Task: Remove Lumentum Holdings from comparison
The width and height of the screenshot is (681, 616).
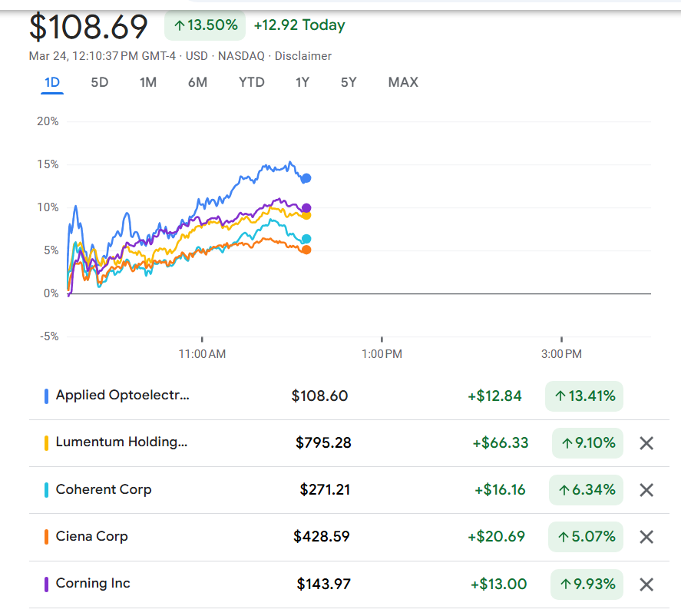Action: click(646, 443)
